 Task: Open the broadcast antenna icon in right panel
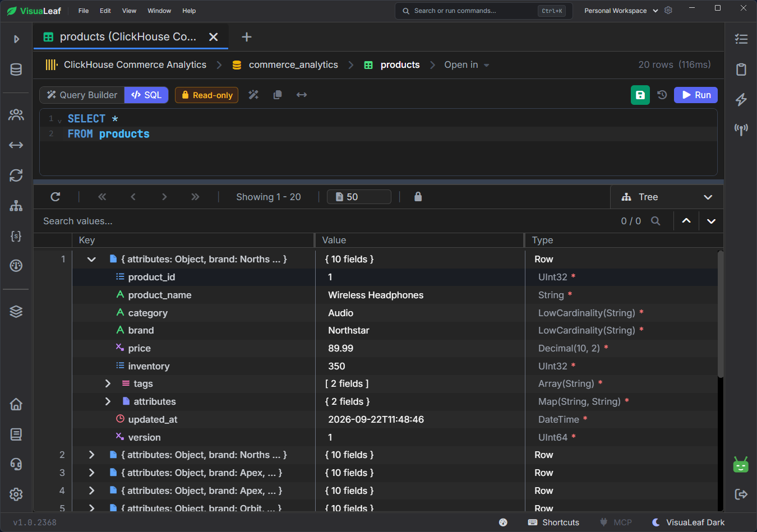pos(741,130)
